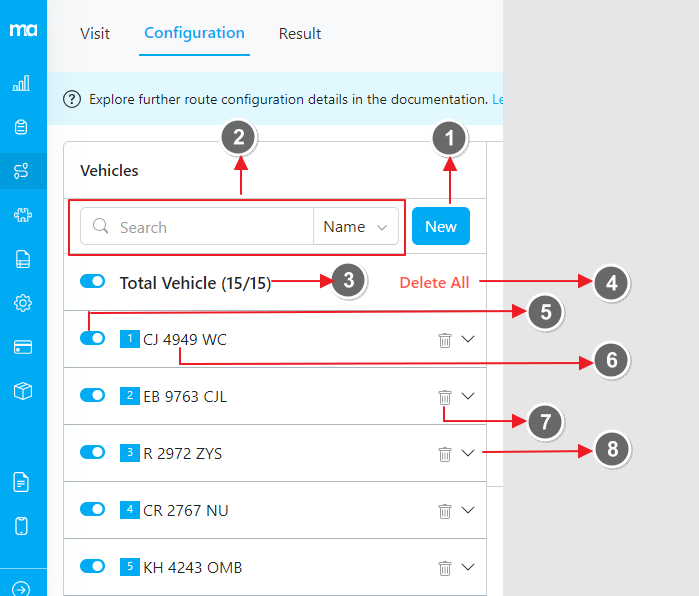The height and width of the screenshot is (596, 699).
Task: Toggle the Total Vehicle master switch
Action: pos(92,282)
